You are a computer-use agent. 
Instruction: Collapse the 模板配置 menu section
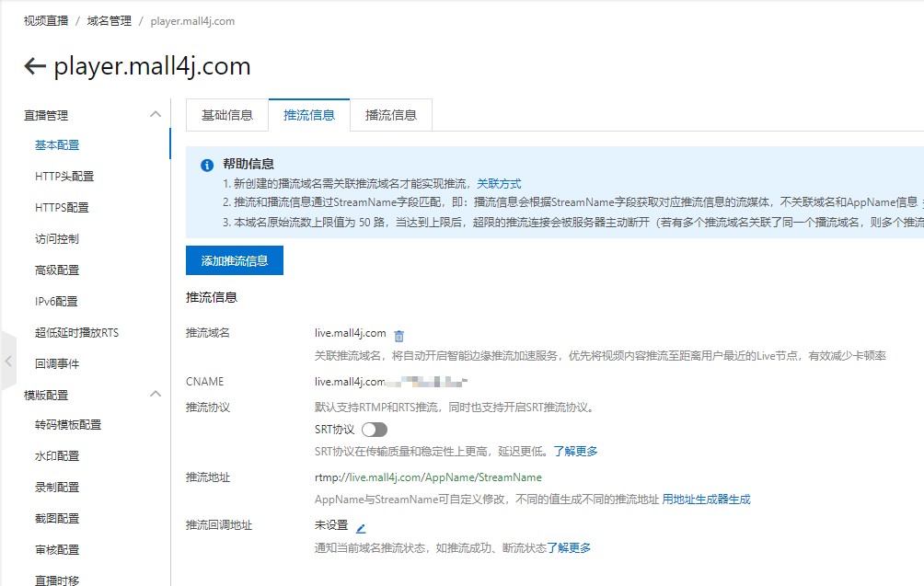155,394
